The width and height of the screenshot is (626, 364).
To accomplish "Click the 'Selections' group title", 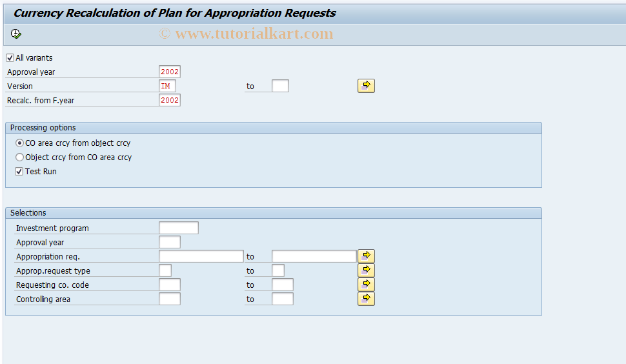I will [28, 213].
